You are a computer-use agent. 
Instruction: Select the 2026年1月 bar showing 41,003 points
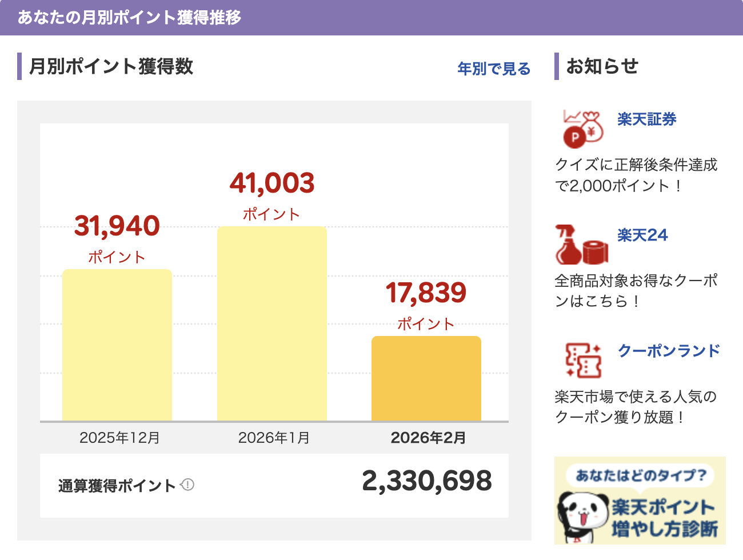(271, 323)
